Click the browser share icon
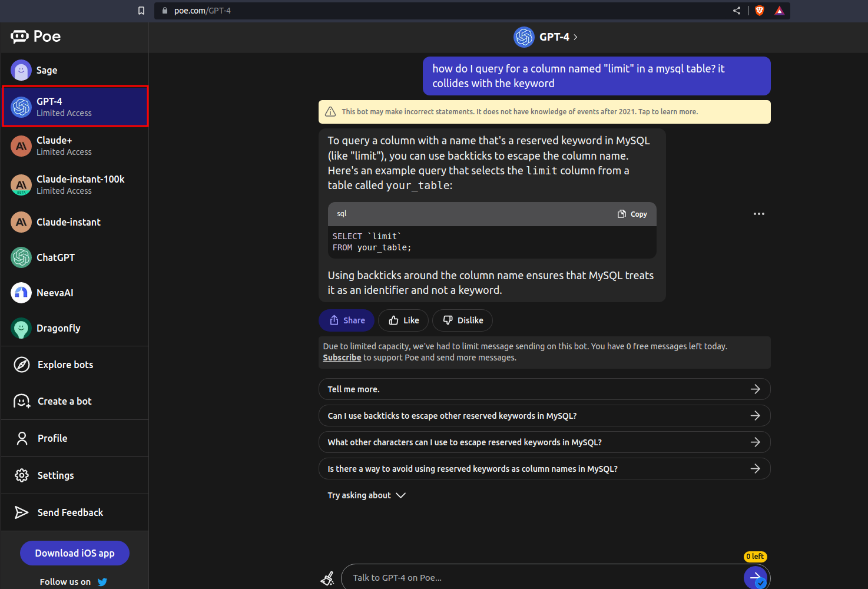868x589 pixels. click(737, 11)
